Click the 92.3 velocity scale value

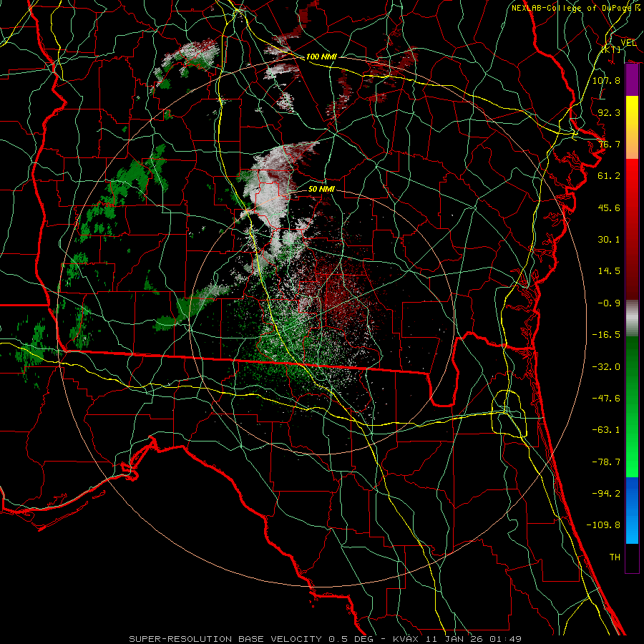609,112
